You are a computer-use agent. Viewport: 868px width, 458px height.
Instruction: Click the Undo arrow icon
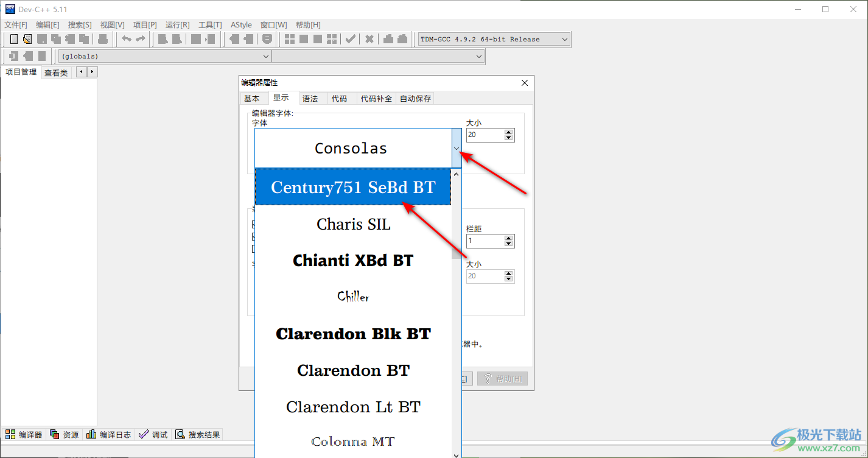click(x=127, y=39)
